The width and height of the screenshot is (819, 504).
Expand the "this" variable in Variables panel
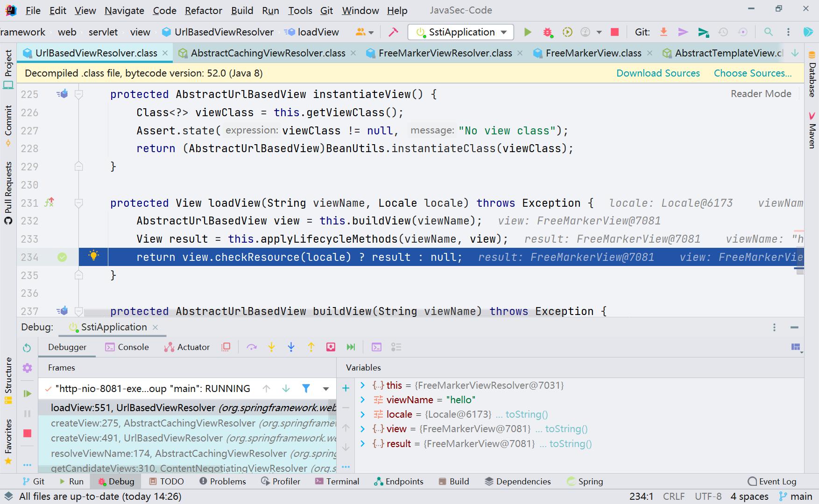pyautogui.click(x=363, y=385)
